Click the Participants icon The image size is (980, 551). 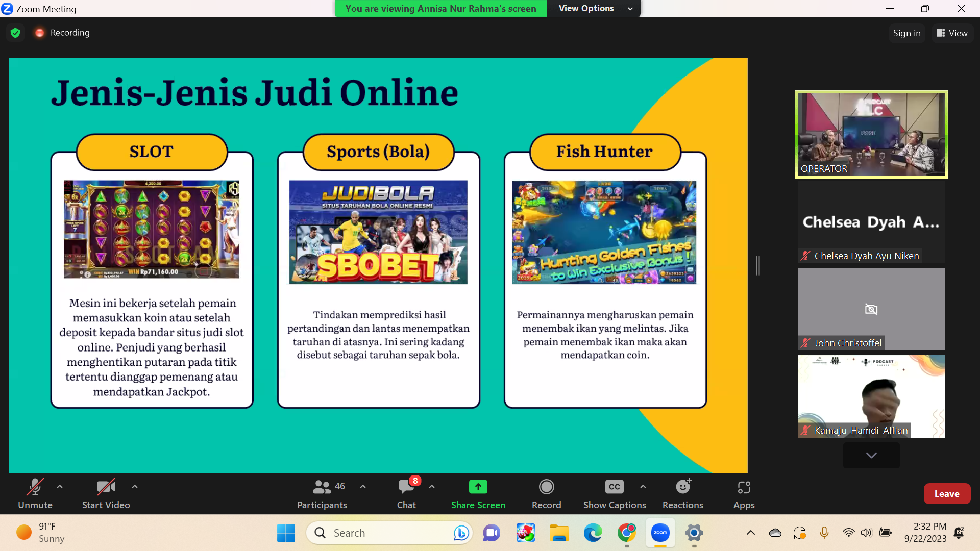coord(322,487)
